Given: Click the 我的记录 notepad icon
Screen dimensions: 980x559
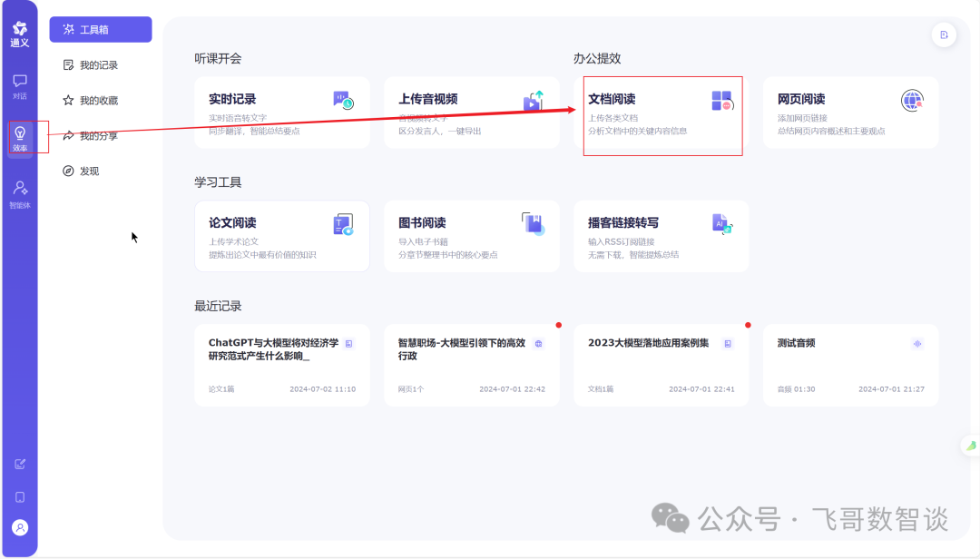Looking at the screenshot, I should point(68,65).
